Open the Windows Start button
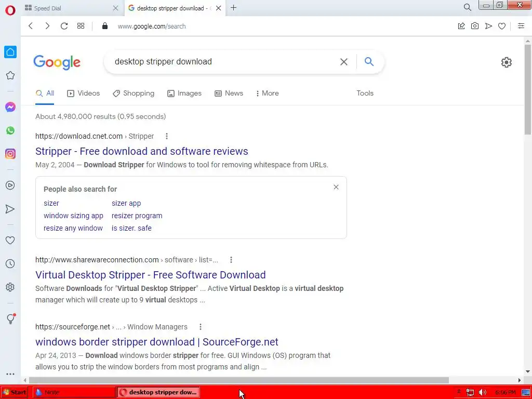 14,392
